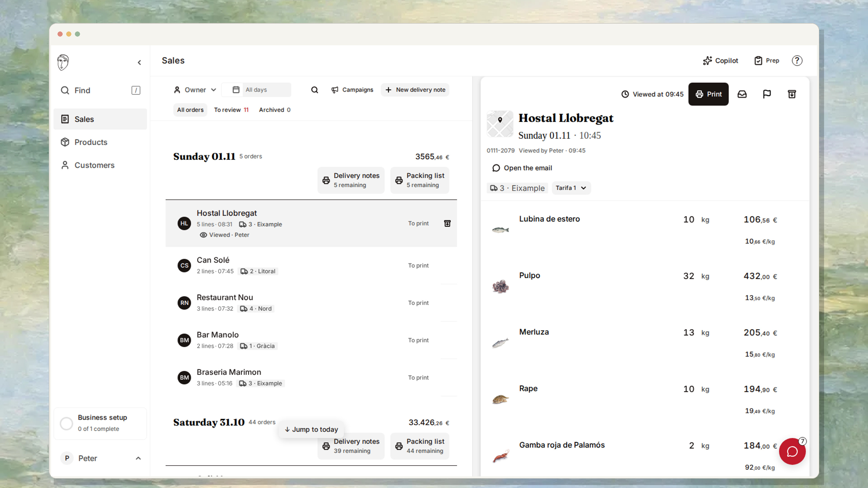Click the Merluza fish image
868x488 pixels.
pyautogui.click(x=500, y=343)
